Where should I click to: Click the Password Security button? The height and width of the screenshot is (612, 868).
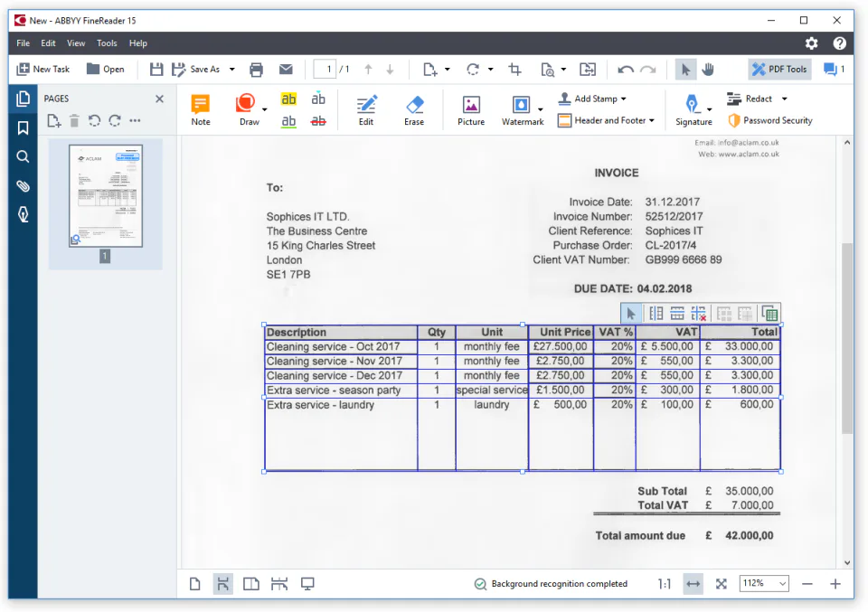tap(770, 120)
